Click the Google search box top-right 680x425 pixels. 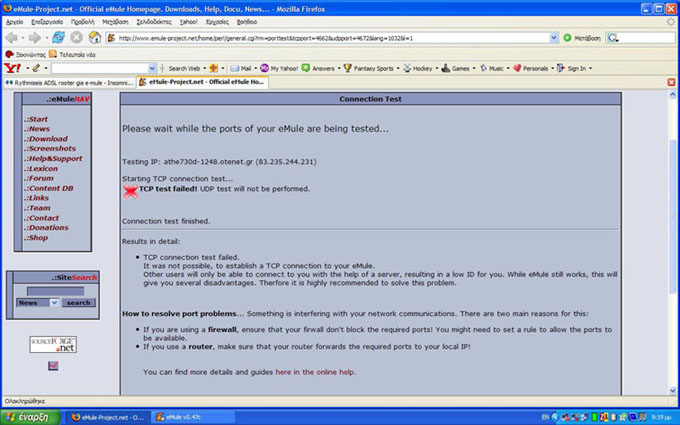pos(641,38)
